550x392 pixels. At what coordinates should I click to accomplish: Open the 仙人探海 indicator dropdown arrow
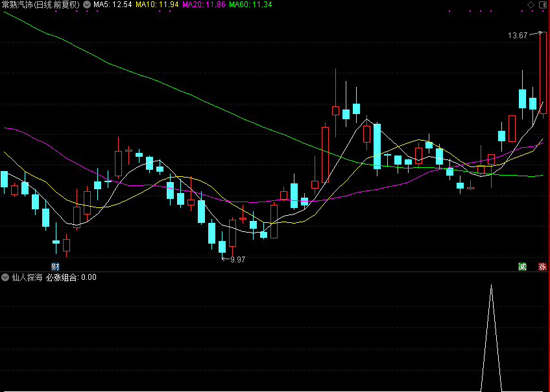pyautogui.click(x=5, y=277)
